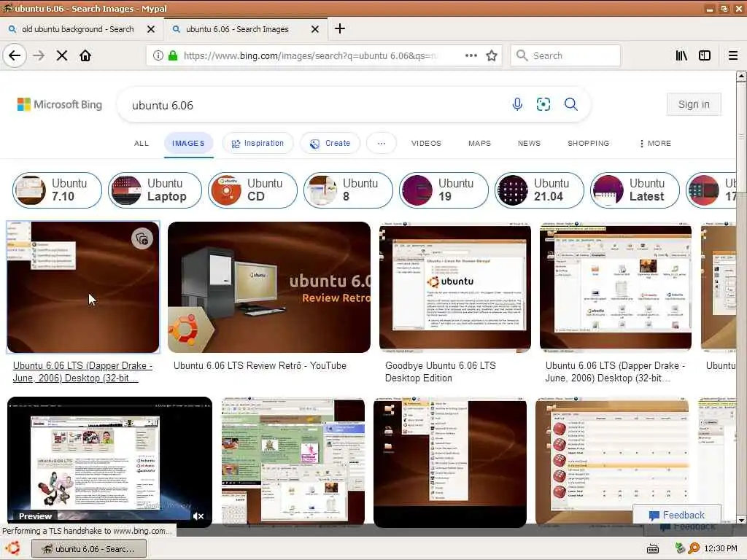Open the Preview video thumbnail
Image resolution: width=747 pixels, height=560 pixels.
tap(109, 462)
